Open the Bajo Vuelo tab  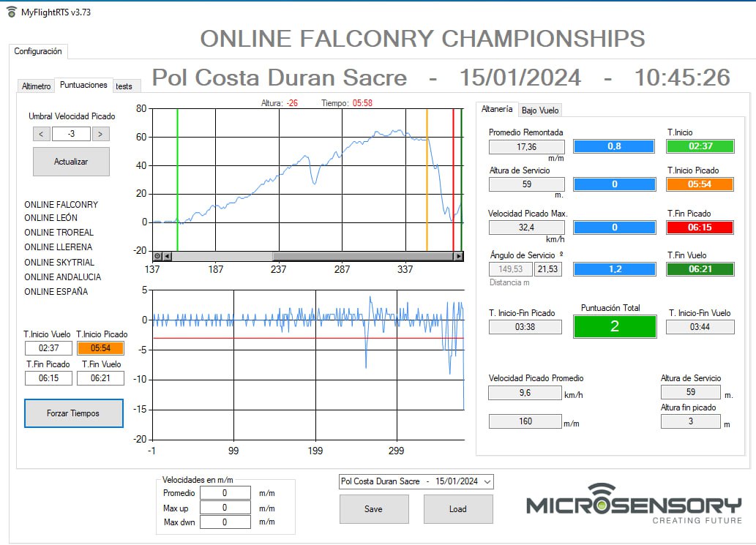click(x=540, y=110)
